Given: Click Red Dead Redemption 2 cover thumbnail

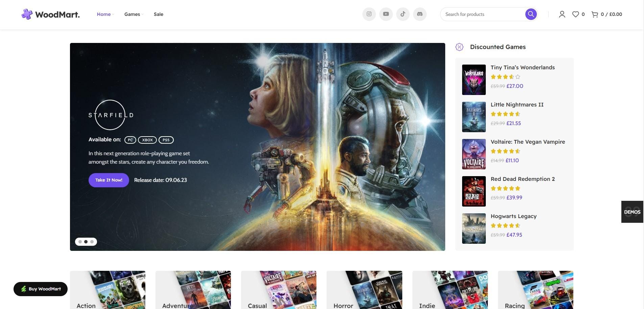Looking at the screenshot, I should coord(474,191).
